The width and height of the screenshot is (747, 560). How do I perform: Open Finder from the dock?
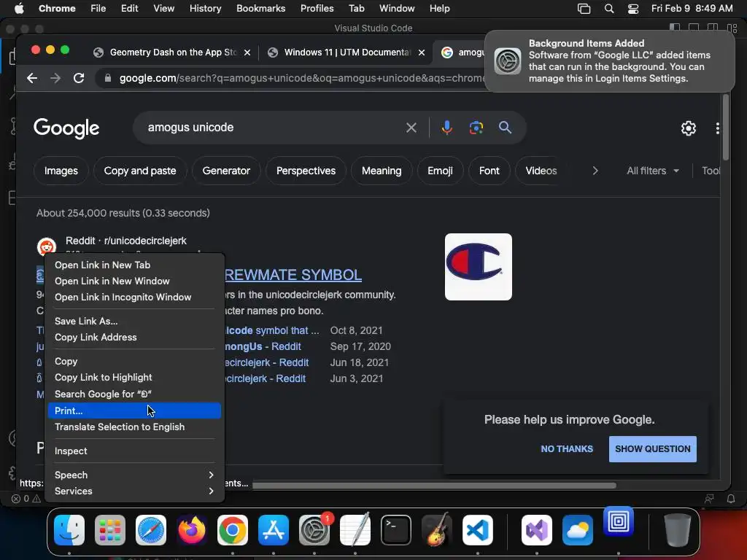(x=69, y=530)
